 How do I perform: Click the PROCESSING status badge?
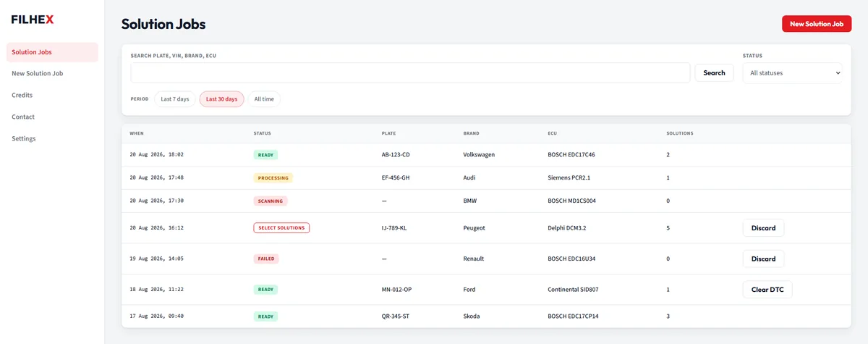coord(273,177)
